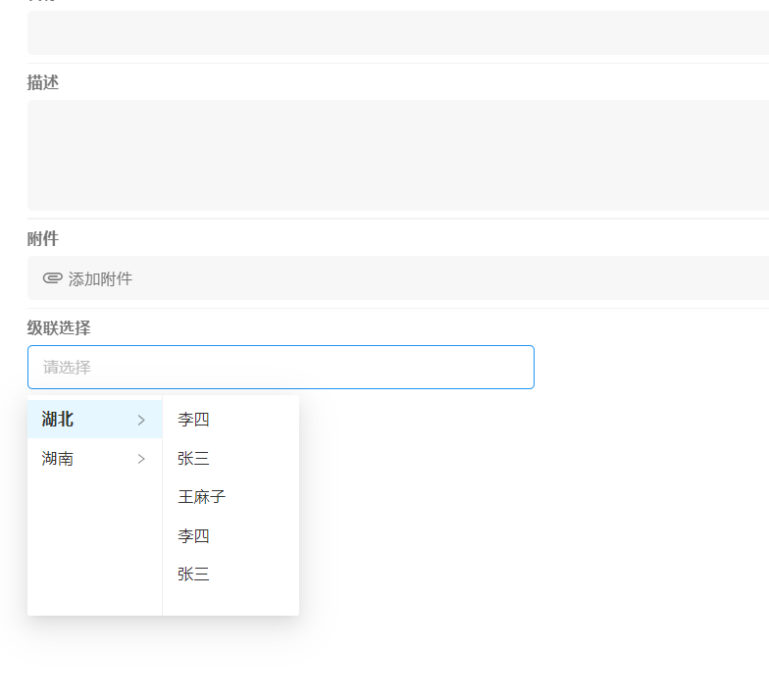Click the paperclip attachment icon
769x700 pixels.
(53, 278)
